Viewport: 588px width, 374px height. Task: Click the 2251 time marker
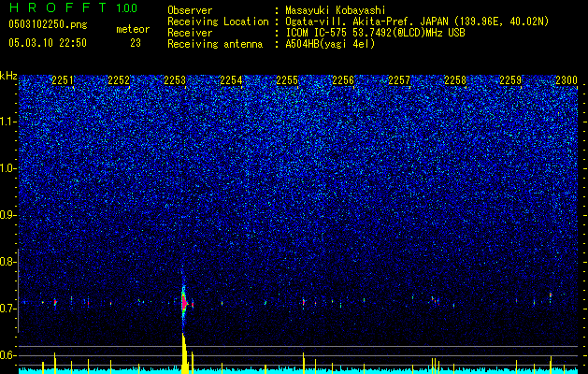63,80
